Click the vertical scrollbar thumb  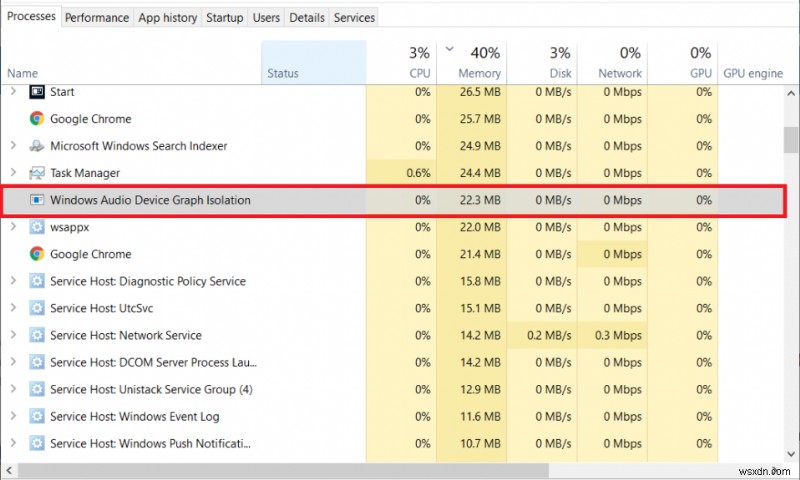tap(791, 140)
